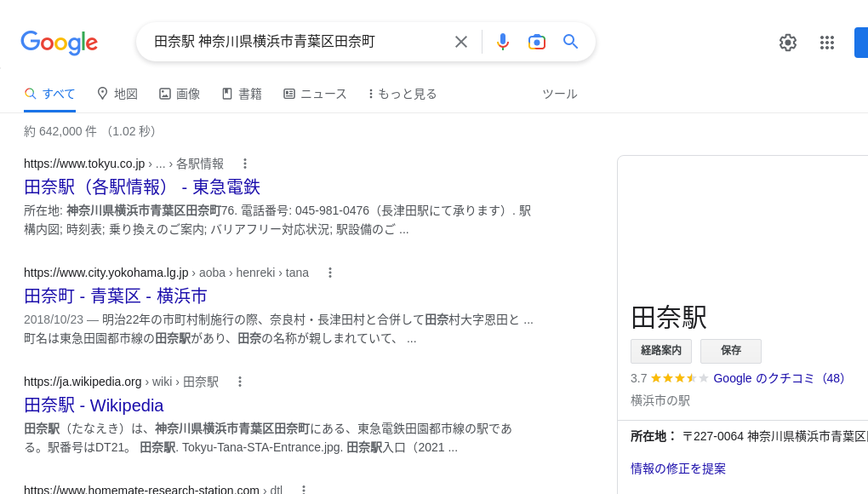The height and width of the screenshot is (494, 868).
Task: Open the three-dot menu on the homemate result
Action: pos(304,489)
